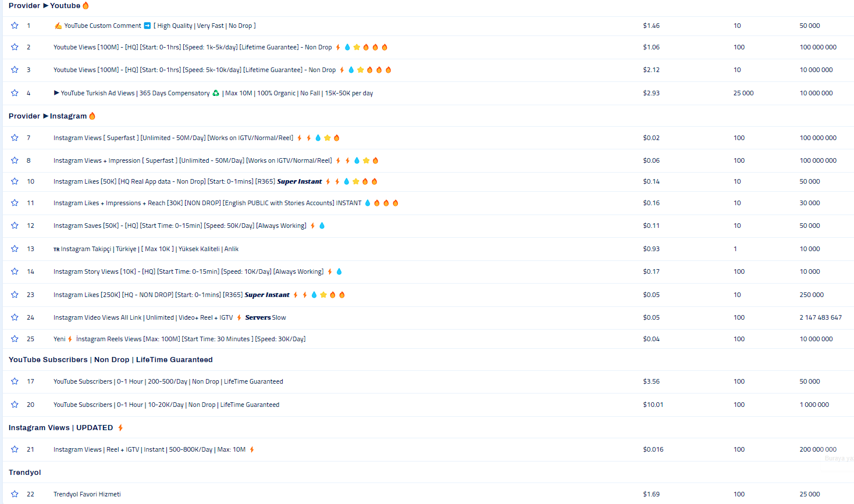This screenshot has width=854, height=504.
Task: Select the 250 000 max order value
Action: coord(812,295)
